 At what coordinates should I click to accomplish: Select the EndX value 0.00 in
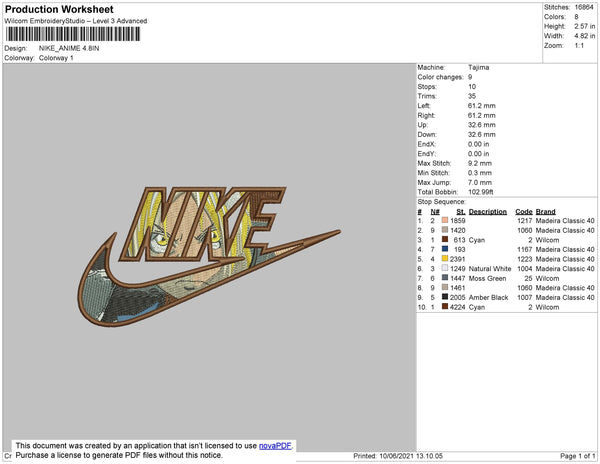coord(478,144)
